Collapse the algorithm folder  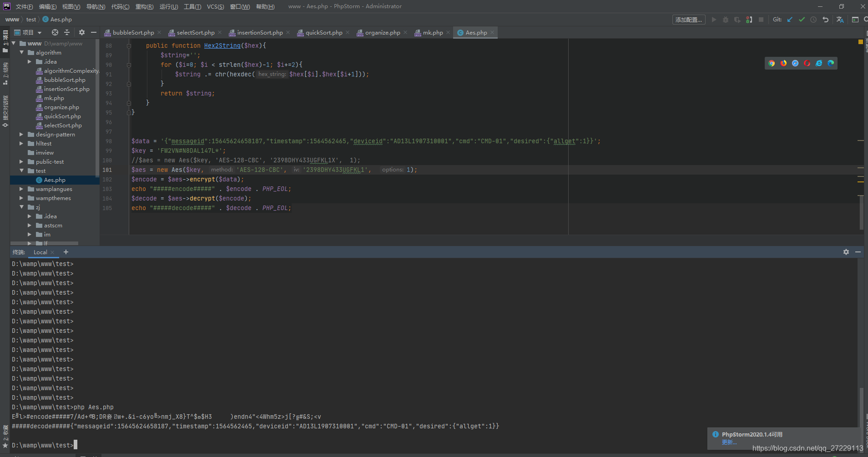(x=21, y=52)
